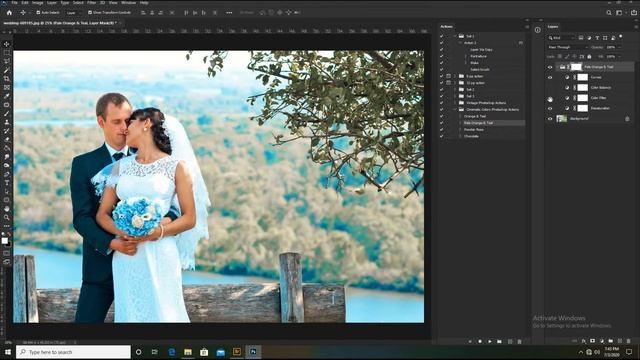The width and height of the screenshot is (640, 360).
Task: Collapse the Action 1 steps
Action: click(x=460, y=43)
